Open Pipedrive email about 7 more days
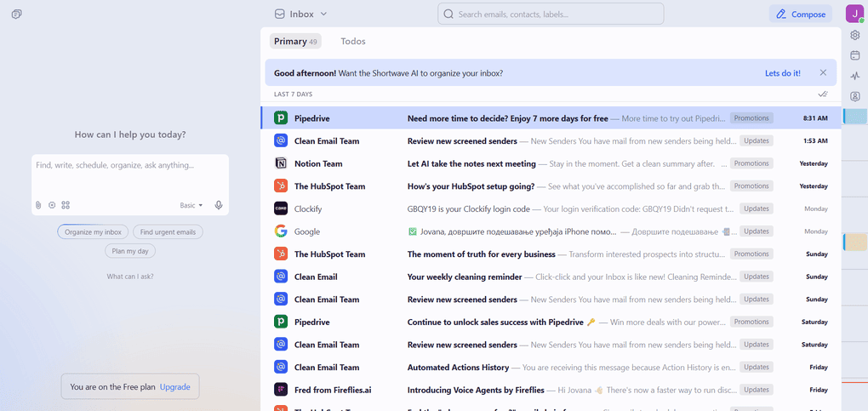The height and width of the screenshot is (411, 868). [x=551, y=118]
